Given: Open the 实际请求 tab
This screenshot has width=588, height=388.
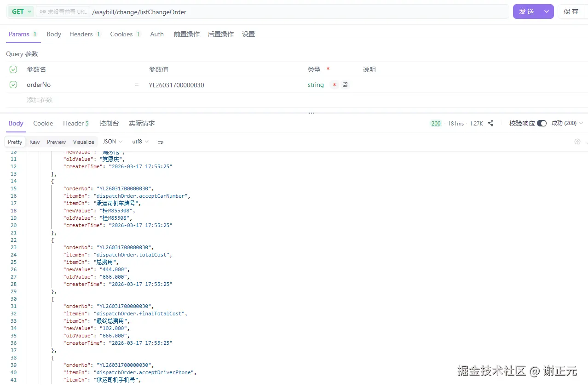Looking at the screenshot, I should tap(142, 123).
